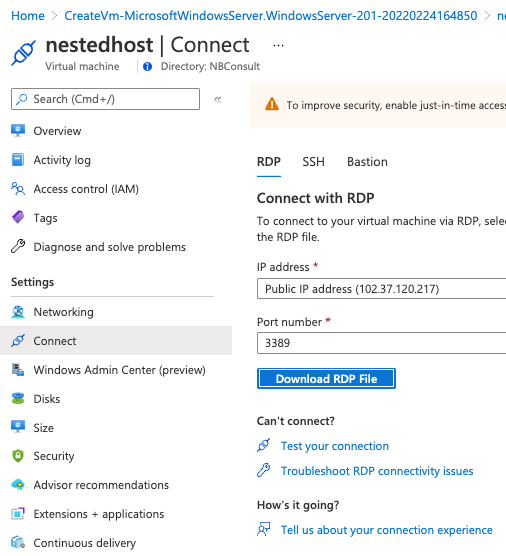This screenshot has width=506, height=556.
Task: Click the wrench icon beside Troubleshoot RDP
Action: (x=263, y=470)
